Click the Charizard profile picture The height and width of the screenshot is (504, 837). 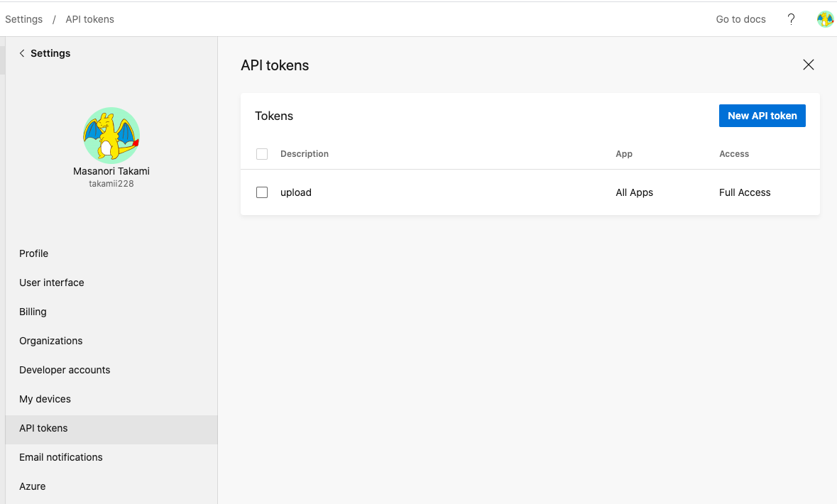point(111,136)
